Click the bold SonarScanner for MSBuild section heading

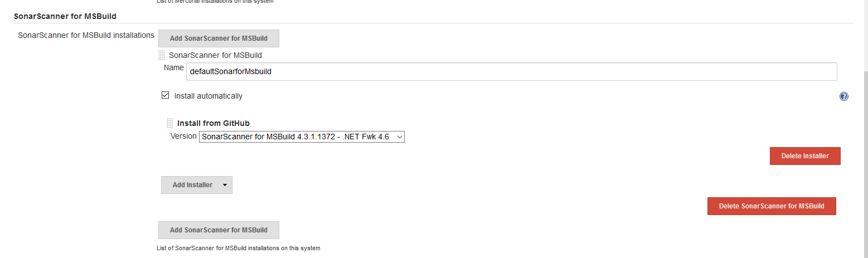click(x=65, y=16)
